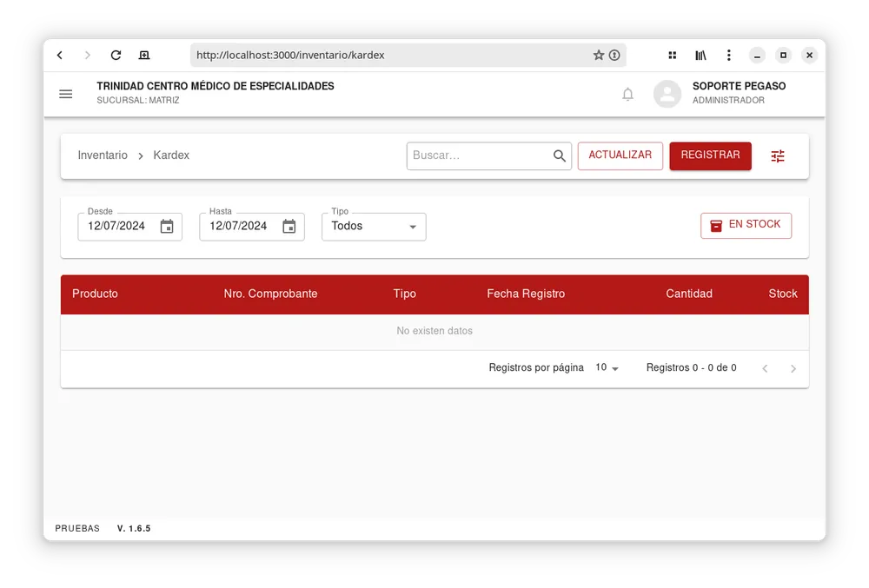Open the Desde calendar picker

[167, 227]
